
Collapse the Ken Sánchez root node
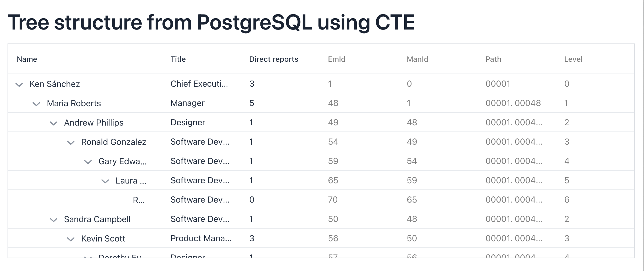[19, 84]
